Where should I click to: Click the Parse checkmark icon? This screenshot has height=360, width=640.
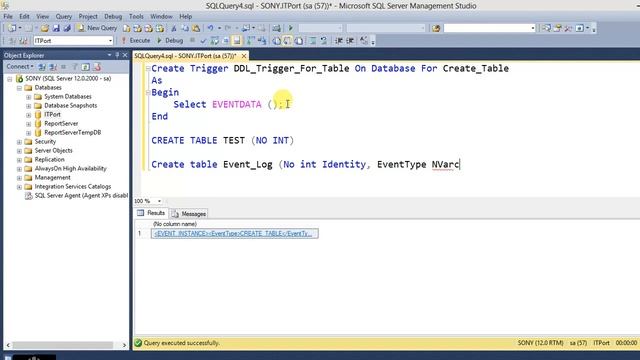coord(203,40)
